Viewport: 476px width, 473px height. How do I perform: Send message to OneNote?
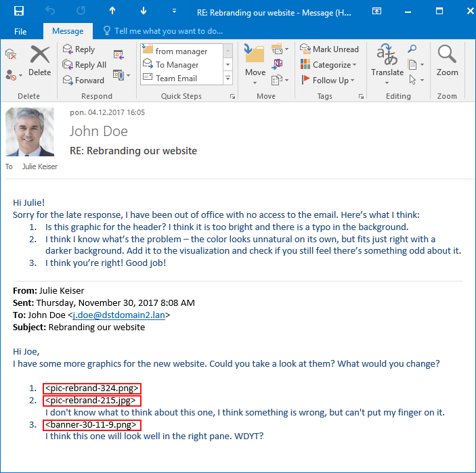(278, 64)
